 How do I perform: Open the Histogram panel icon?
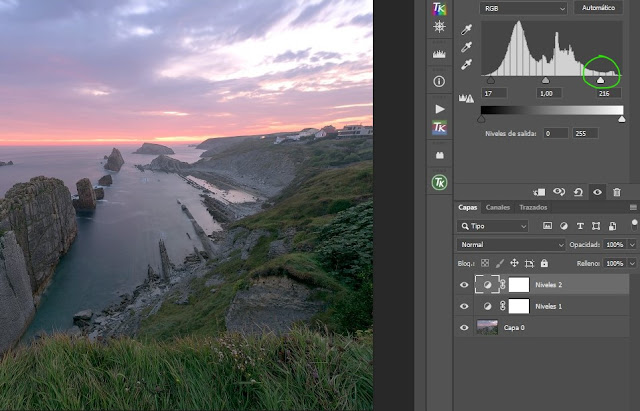(x=439, y=54)
